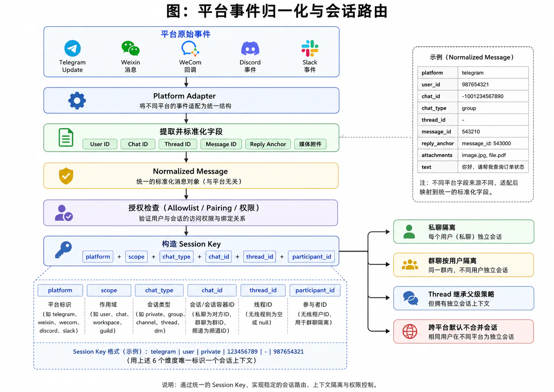The width and height of the screenshot is (554, 392).
Task: Click the green document icon
Action: click(66, 137)
